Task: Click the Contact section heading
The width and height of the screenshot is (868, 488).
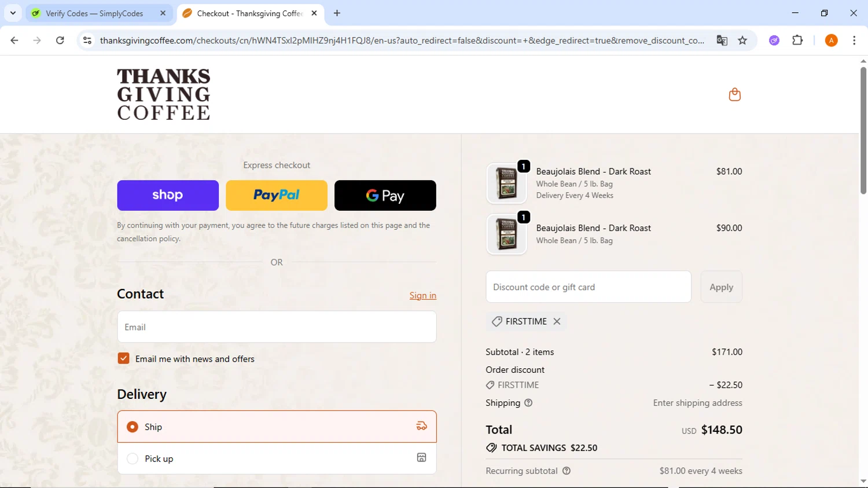Action: pyautogui.click(x=141, y=294)
